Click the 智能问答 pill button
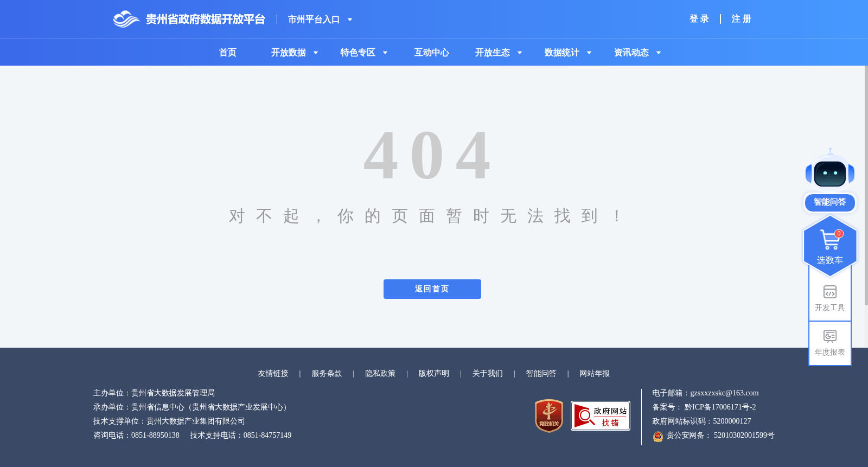 pyautogui.click(x=830, y=202)
